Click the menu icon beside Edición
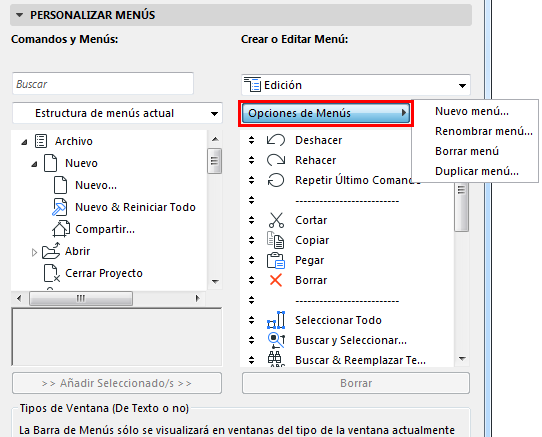 252,85
